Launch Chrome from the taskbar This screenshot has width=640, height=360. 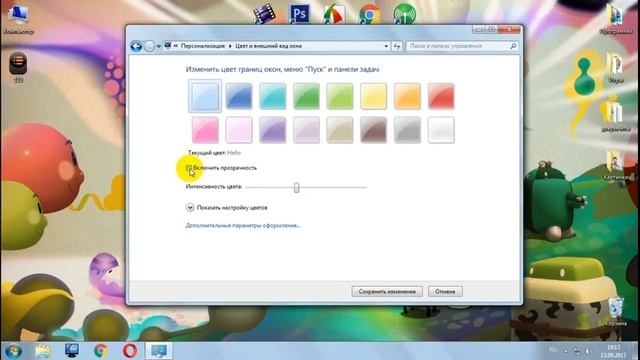pos(101,351)
